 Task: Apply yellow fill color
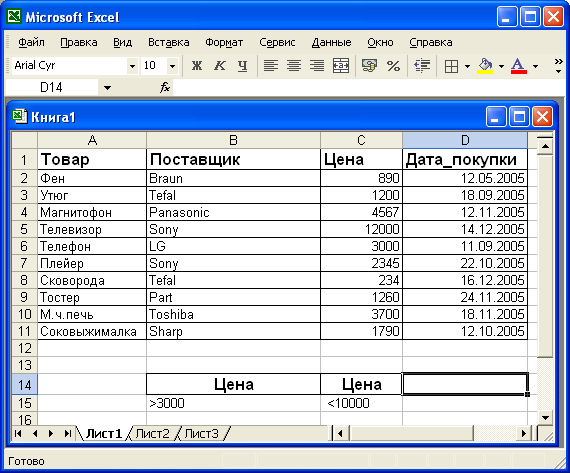click(x=485, y=66)
